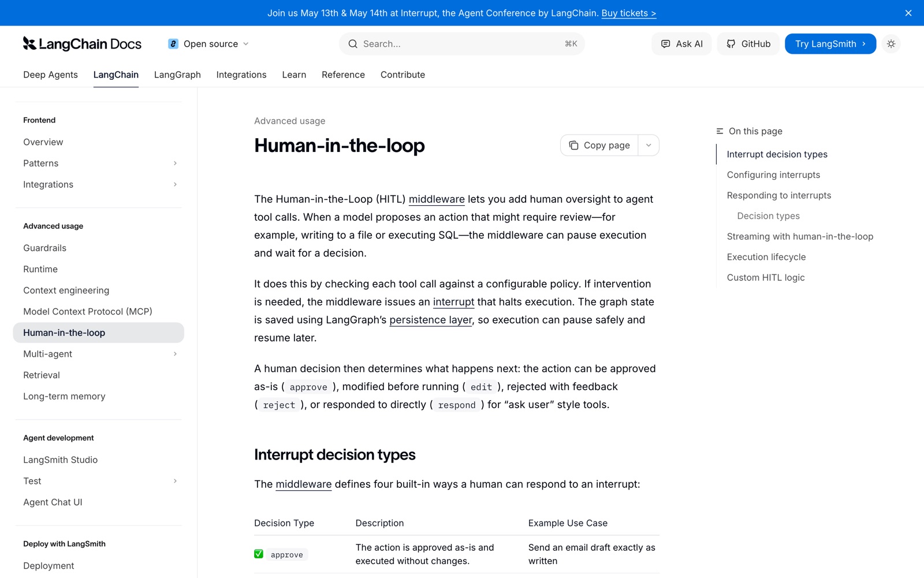
Task: Expand the Integrations sidebar section chevron
Action: point(175,184)
